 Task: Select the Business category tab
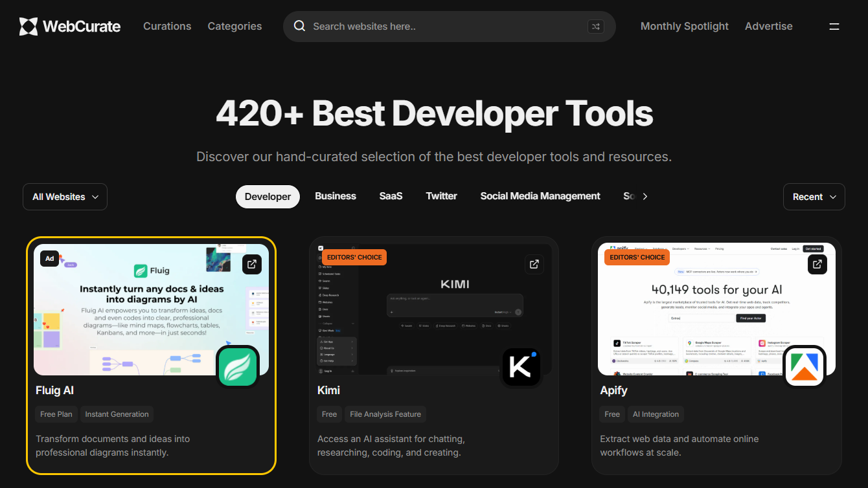point(336,196)
